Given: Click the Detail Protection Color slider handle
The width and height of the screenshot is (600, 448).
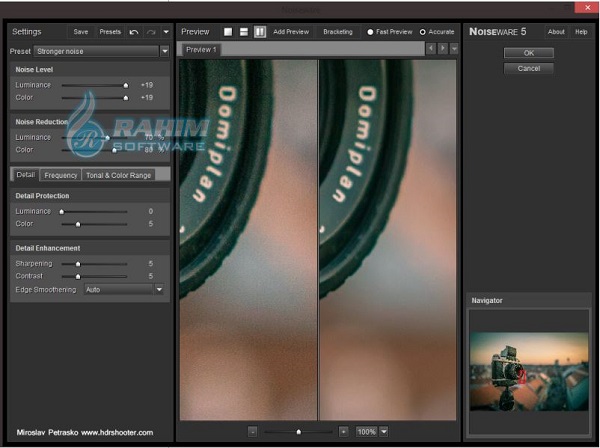Looking at the screenshot, I should (x=78, y=224).
